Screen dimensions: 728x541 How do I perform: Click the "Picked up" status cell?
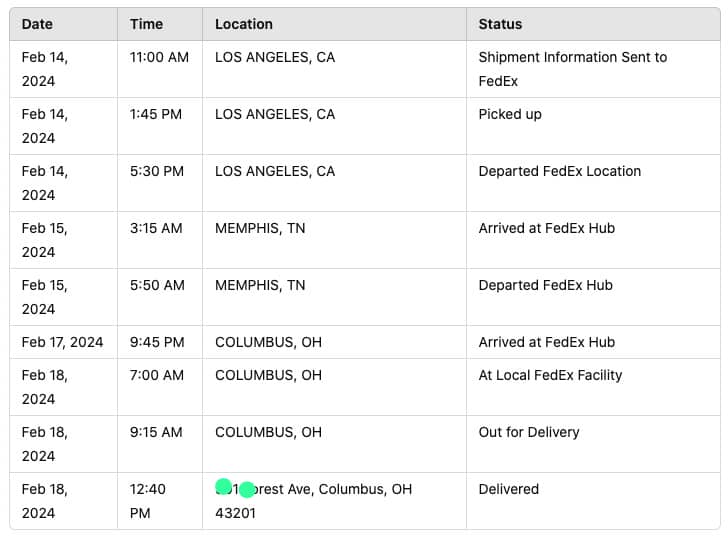510,114
